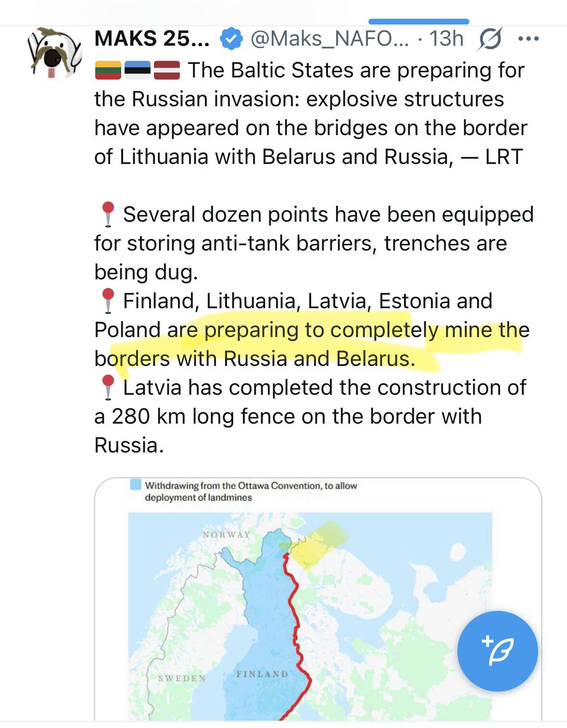Open the MAKS 25 display name
Screen dimensions: 567x728
[152, 39]
